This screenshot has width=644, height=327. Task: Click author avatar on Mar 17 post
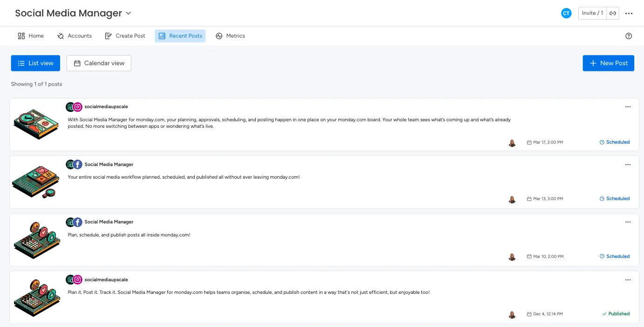tap(512, 143)
